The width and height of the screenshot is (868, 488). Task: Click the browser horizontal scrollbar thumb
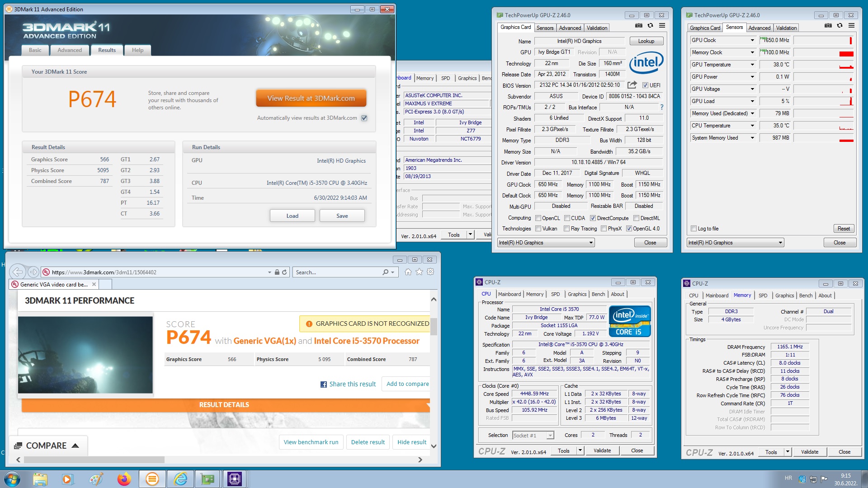(94, 460)
